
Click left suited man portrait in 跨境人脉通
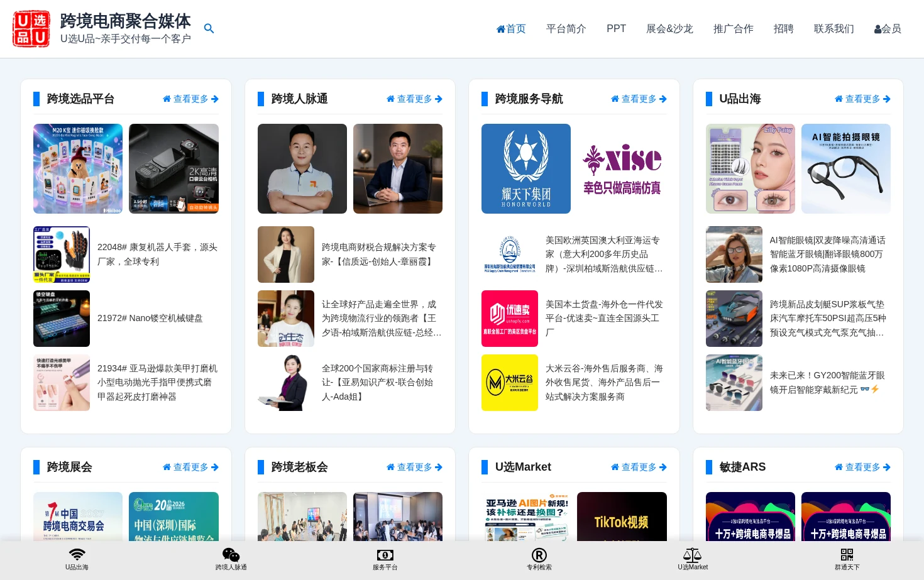click(302, 168)
